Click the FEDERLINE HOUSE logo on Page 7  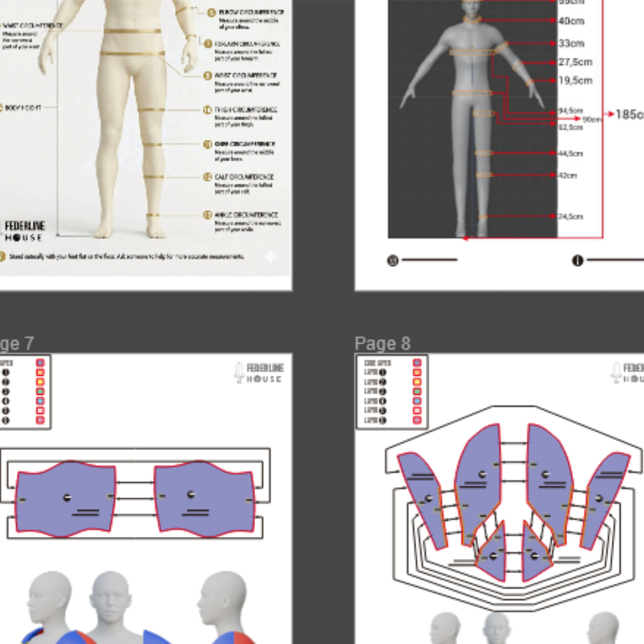(x=260, y=372)
